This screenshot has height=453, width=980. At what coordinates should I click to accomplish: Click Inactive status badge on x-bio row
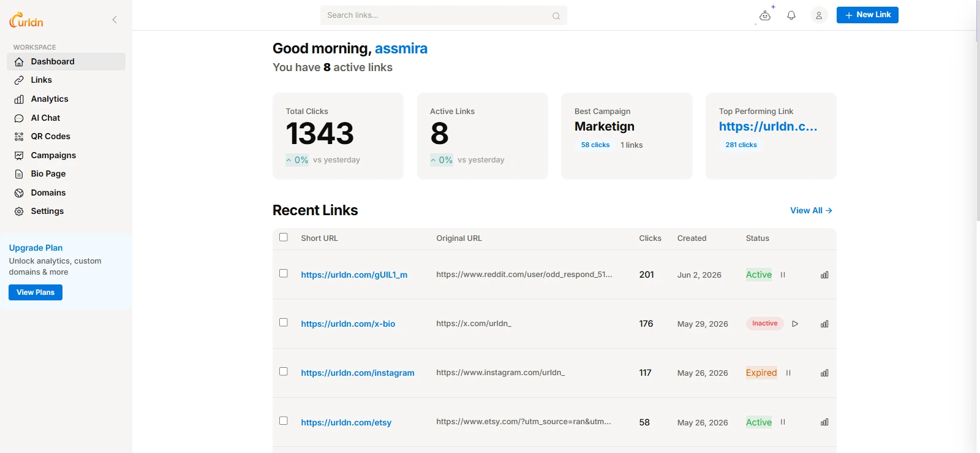(765, 324)
